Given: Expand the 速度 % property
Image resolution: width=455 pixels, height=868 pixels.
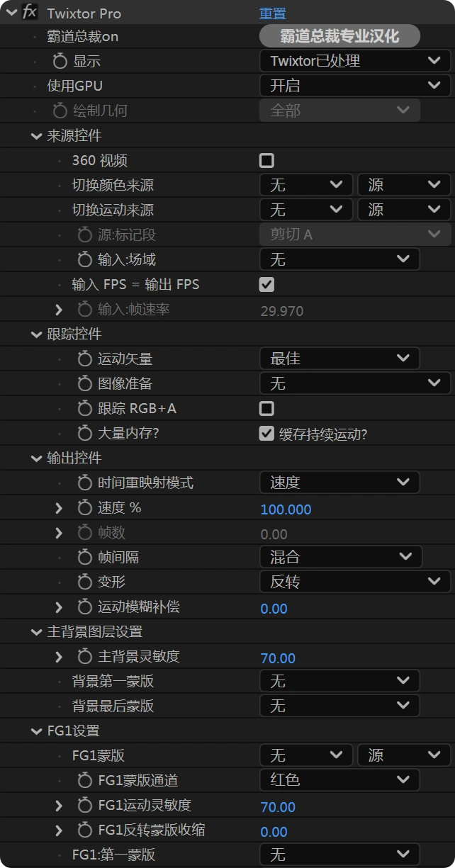Looking at the screenshot, I should click(59, 507).
